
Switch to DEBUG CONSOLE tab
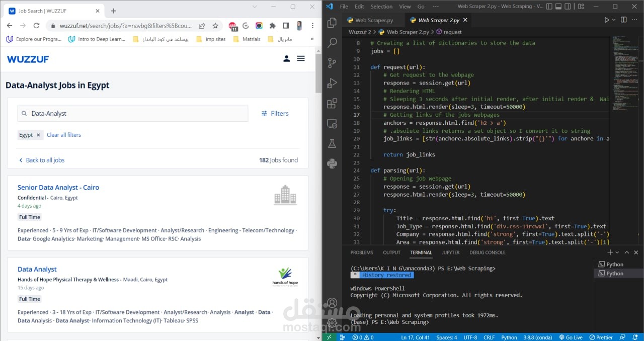(x=488, y=252)
